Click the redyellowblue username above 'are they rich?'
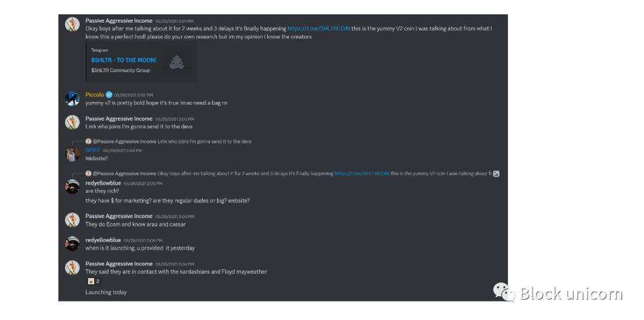This screenshot has height=320, width=644. (103, 183)
